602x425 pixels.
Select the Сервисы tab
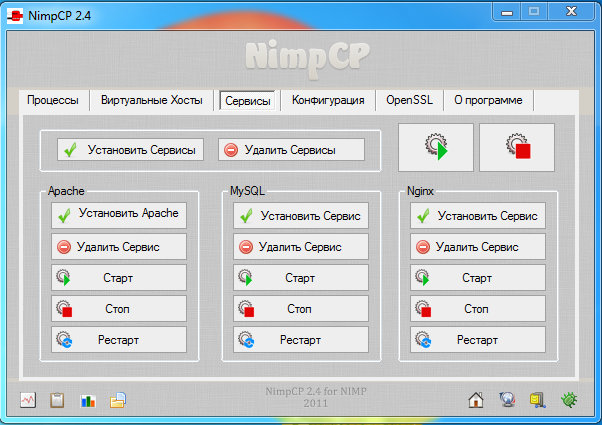(x=248, y=101)
